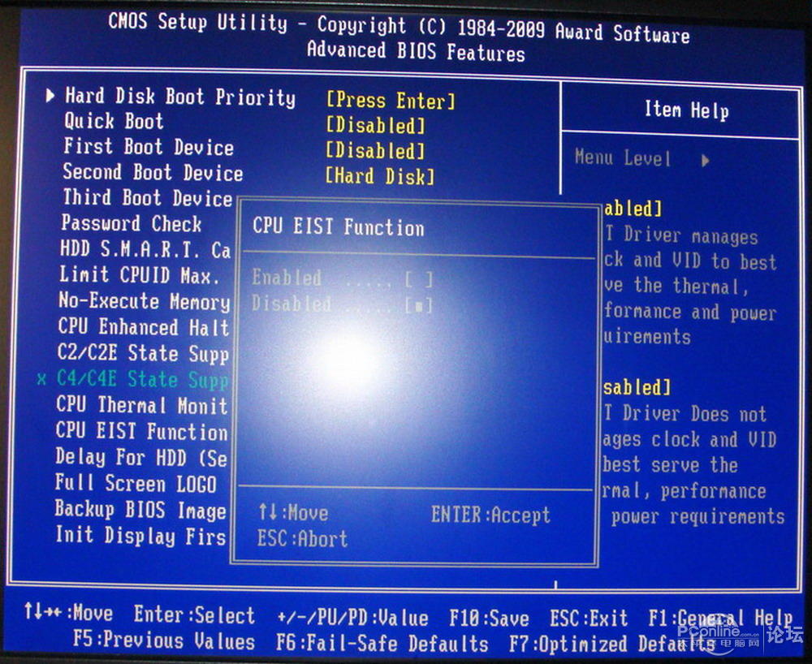Viewport: 812px width, 664px height.
Task: Click F10:Save in the footer
Action: 489,619
